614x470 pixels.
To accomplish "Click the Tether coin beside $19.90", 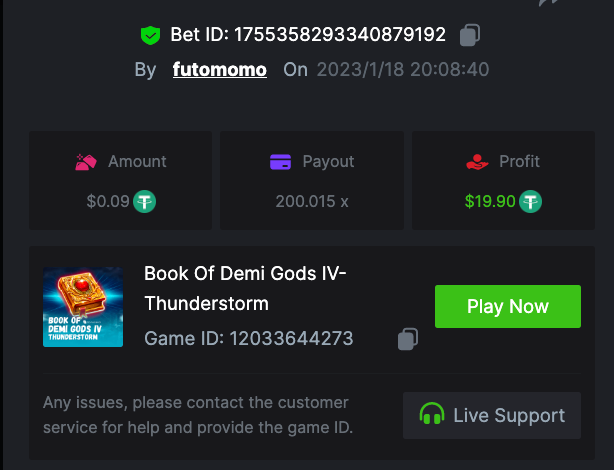I will [530, 201].
